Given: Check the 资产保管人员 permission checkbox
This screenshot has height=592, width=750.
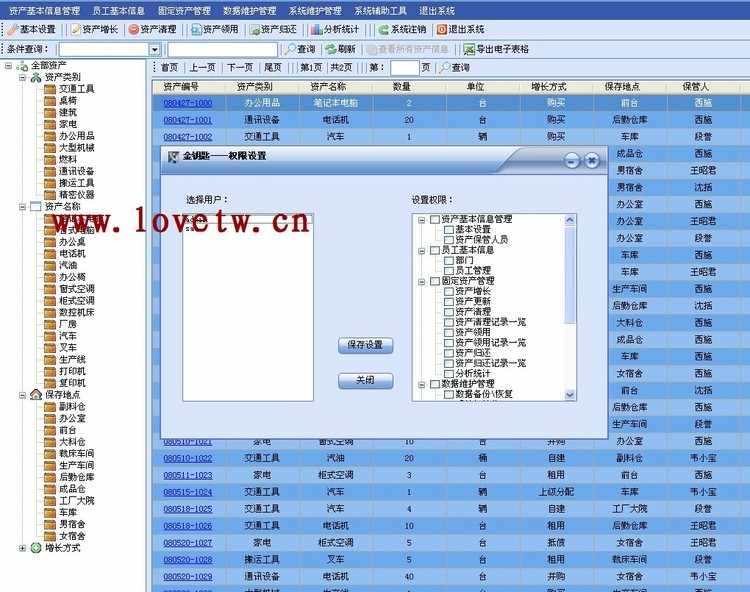Looking at the screenshot, I should (449, 240).
